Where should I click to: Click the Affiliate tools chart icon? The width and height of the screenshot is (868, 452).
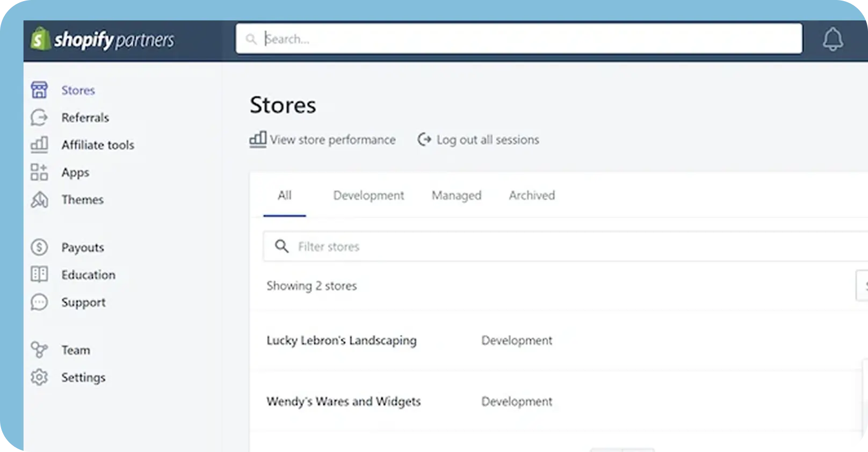[x=39, y=145]
